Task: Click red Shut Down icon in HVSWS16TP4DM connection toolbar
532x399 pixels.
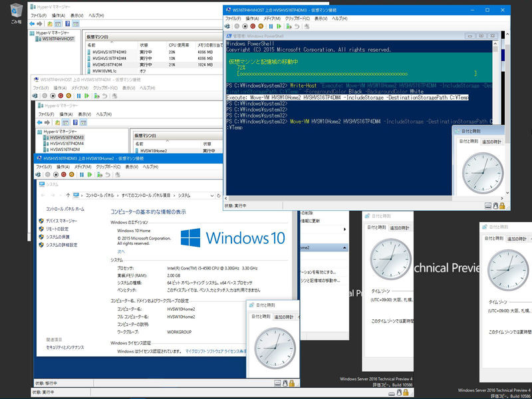Action: click(x=61, y=96)
